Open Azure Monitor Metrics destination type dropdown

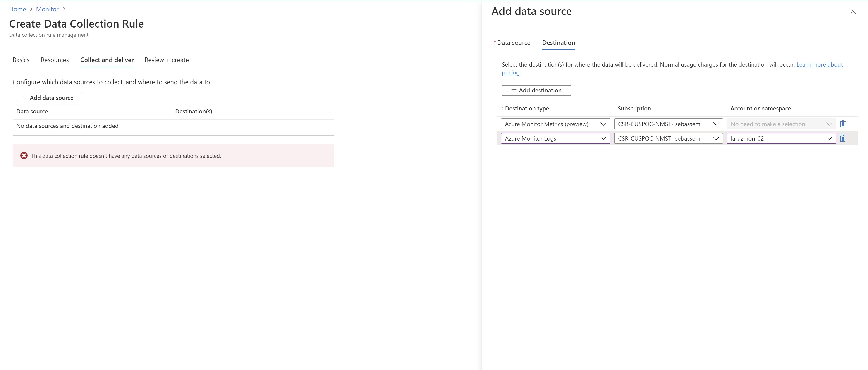pos(555,124)
